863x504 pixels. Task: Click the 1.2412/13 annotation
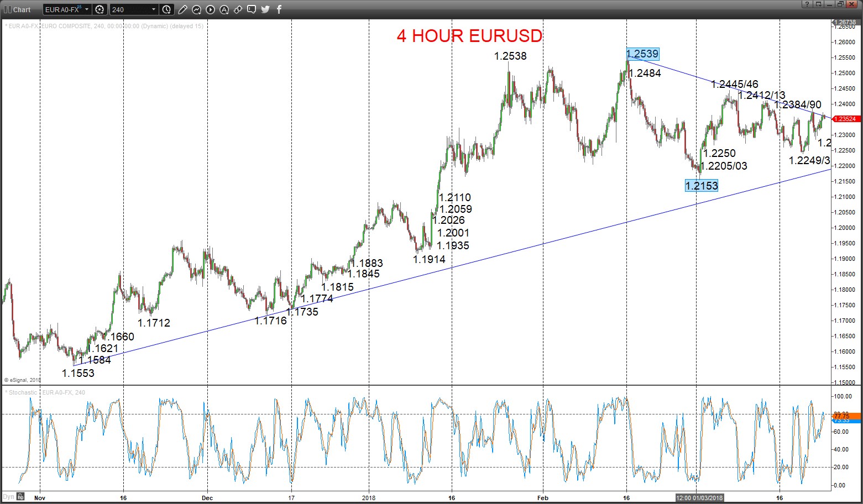tap(762, 95)
